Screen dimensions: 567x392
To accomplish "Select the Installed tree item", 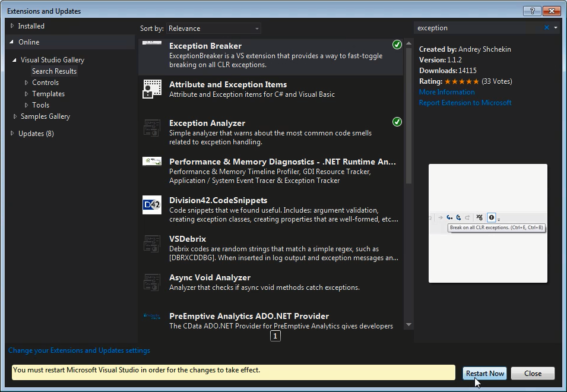I will coord(31,26).
